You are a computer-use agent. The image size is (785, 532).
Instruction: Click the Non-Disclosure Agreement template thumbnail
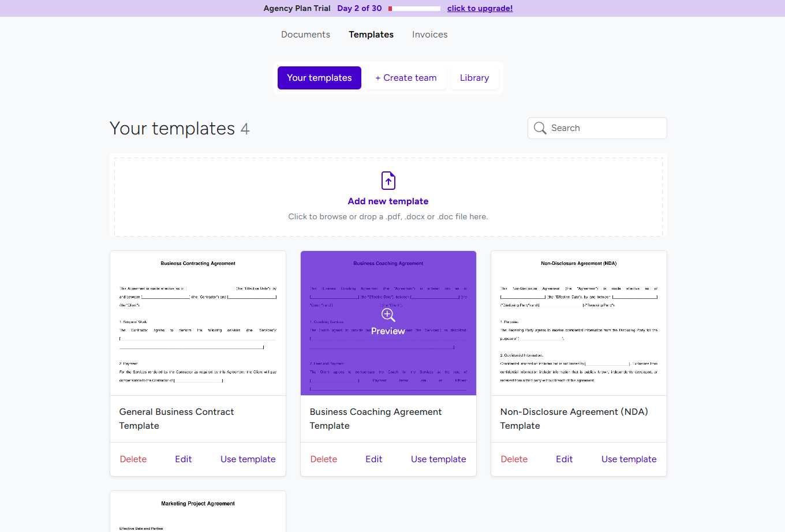578,323
